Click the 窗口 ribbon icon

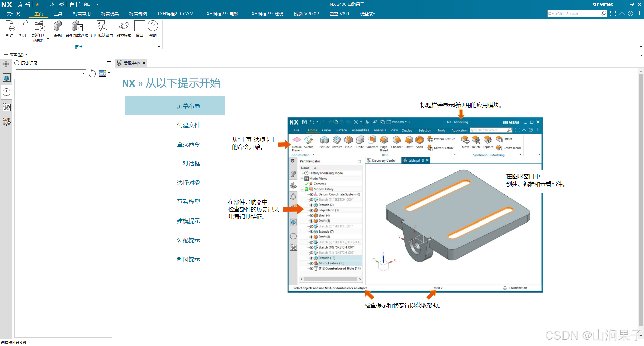(x=140, y=27)
